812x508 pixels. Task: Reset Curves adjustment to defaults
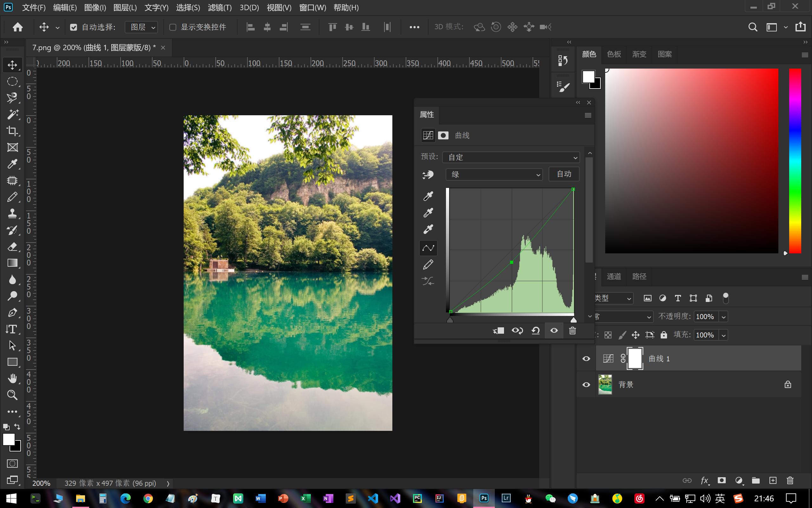point(535,331)
